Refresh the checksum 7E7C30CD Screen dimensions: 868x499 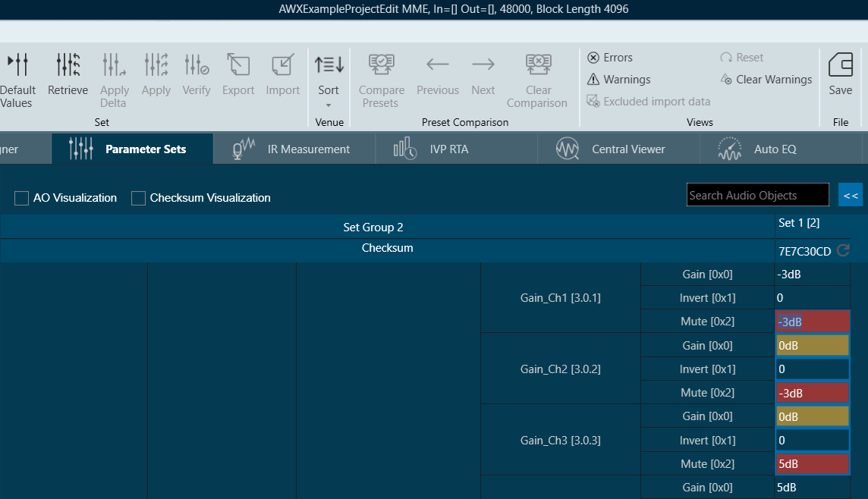[x=843, y=250]
